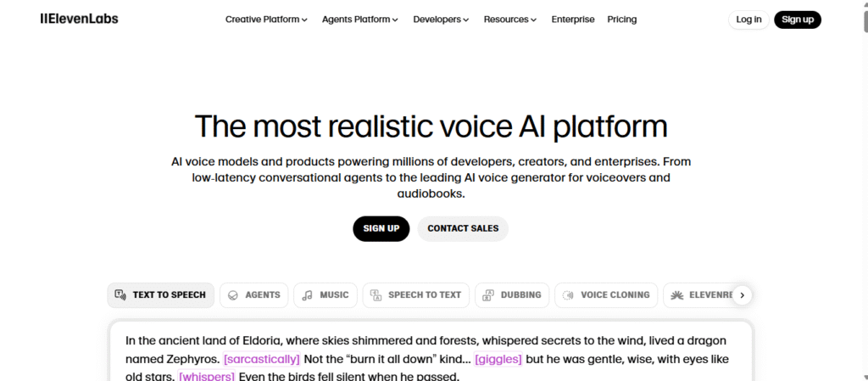The height and width of the screenshot is (381, 868).
Task: Click the Agents tab icon
Action: tap(232, 295)
